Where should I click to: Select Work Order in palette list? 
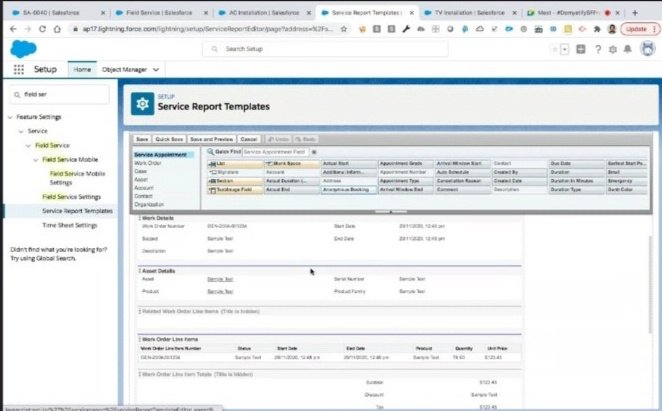pos(148,163)
